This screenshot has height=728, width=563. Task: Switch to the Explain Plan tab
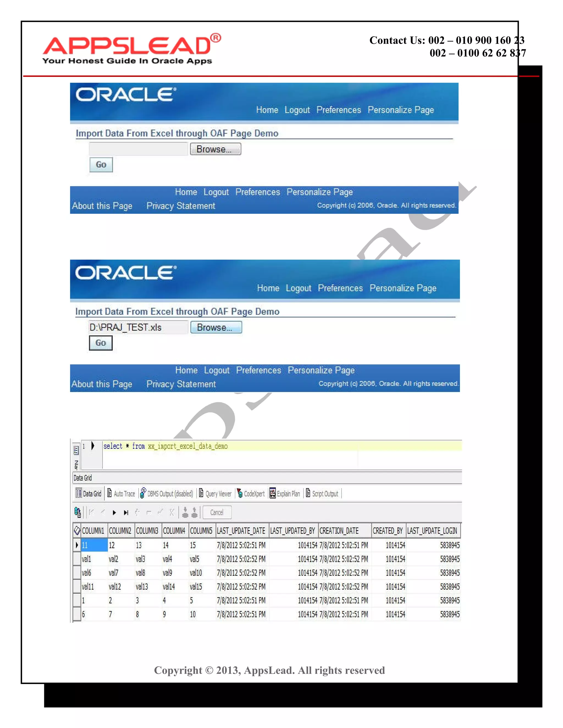click(x=285, y=493)
